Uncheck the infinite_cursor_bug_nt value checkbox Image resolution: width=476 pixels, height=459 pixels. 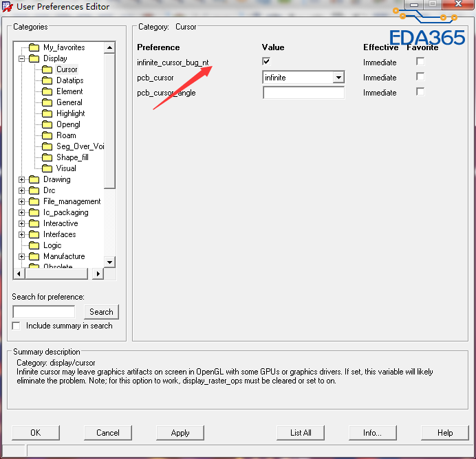(x=266, y=62)
